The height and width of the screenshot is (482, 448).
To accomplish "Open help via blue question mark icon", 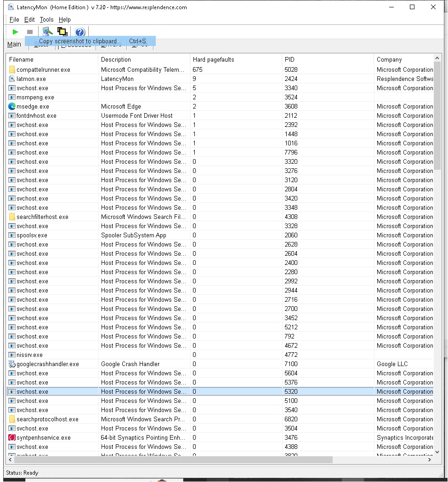I will (80, 32).
